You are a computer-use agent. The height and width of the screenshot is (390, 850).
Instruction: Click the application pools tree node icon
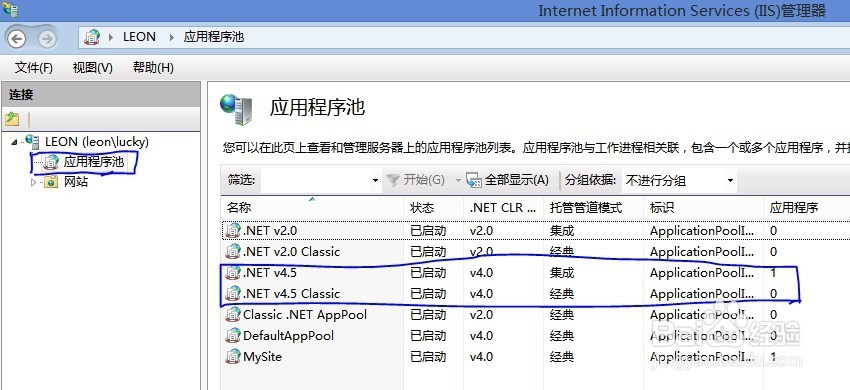51,162
